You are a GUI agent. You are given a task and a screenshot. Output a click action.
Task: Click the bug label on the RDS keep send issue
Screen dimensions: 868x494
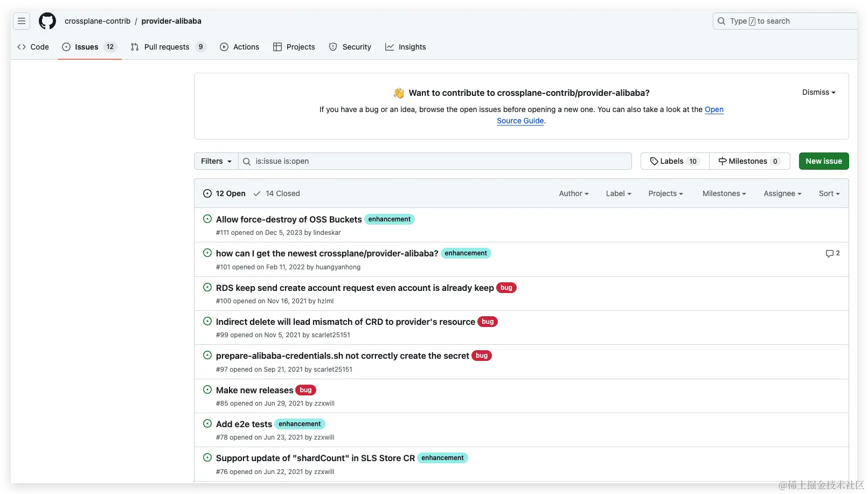(x=506, y=288)
